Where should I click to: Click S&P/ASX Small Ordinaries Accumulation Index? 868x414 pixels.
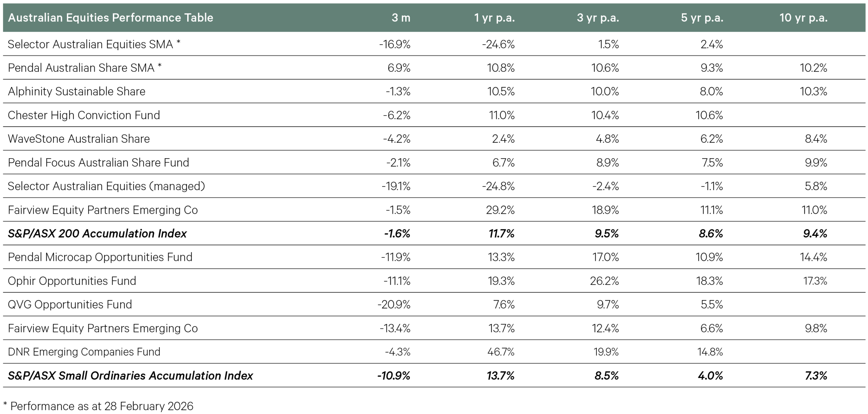point(130,376)
